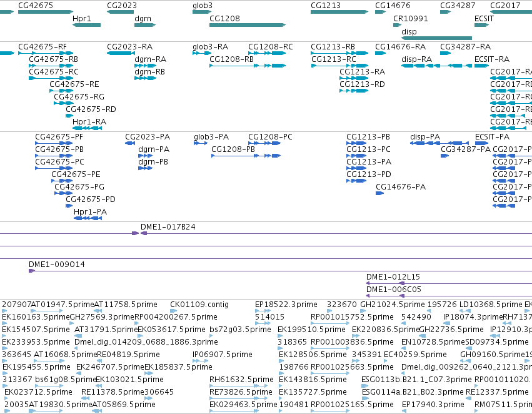
Task: Select the glob3 gene feature
Action: point(202,12)
